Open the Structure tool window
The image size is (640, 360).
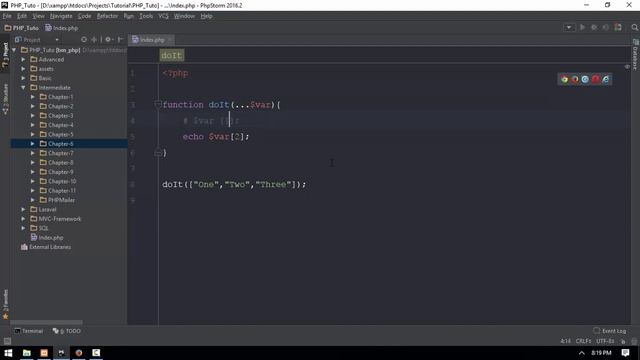pyautogui.click(x=5, y=99)
